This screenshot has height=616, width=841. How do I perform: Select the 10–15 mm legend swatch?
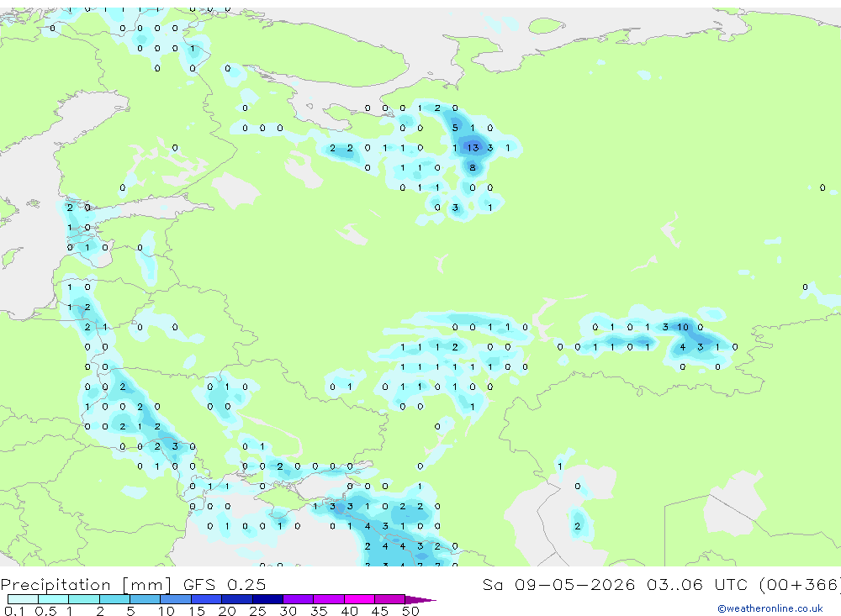(176, 599)
